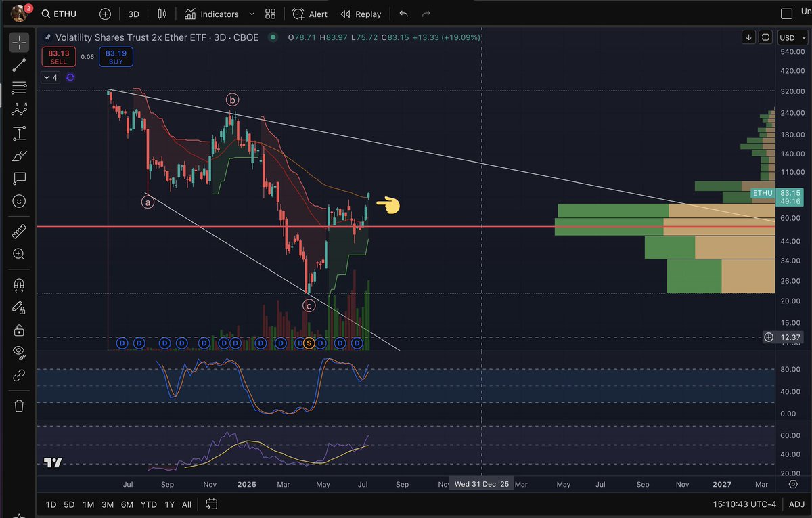Create a new Alert
Screen dimensions: 812x518
(x=310, y=14)
